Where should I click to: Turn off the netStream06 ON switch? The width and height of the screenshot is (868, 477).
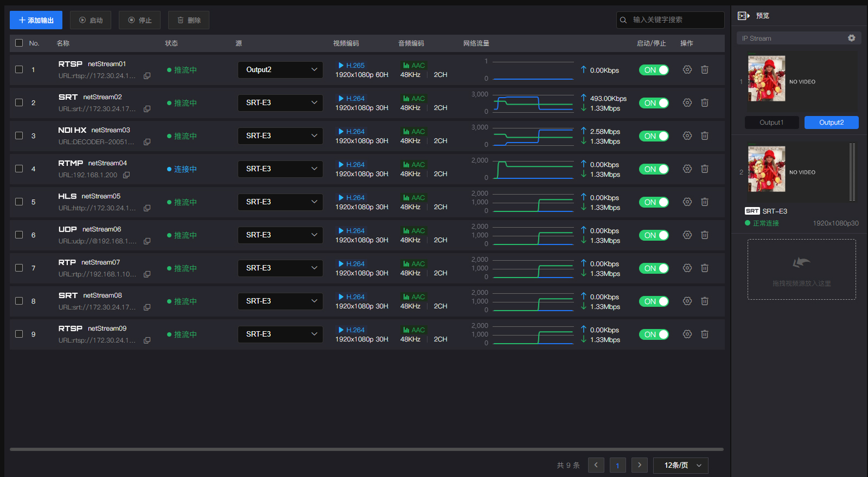(x=654, y=235)
